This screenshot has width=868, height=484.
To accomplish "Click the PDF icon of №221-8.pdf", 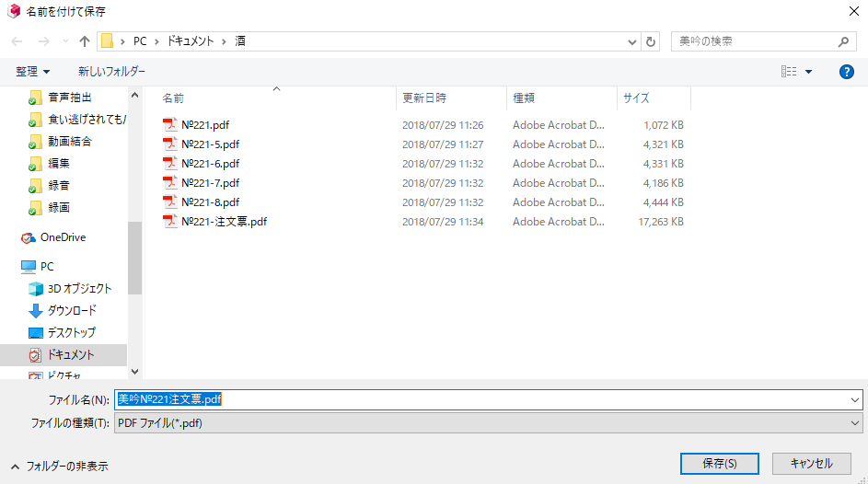I will point(170,202).
